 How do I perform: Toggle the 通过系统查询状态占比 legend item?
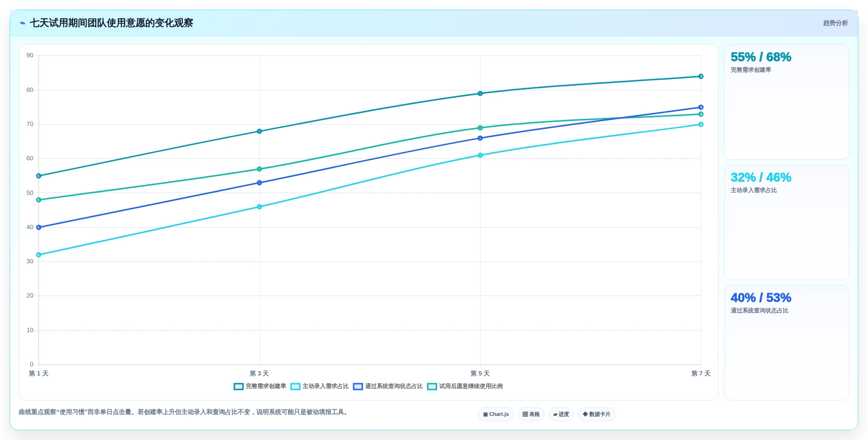coord(388,386)
